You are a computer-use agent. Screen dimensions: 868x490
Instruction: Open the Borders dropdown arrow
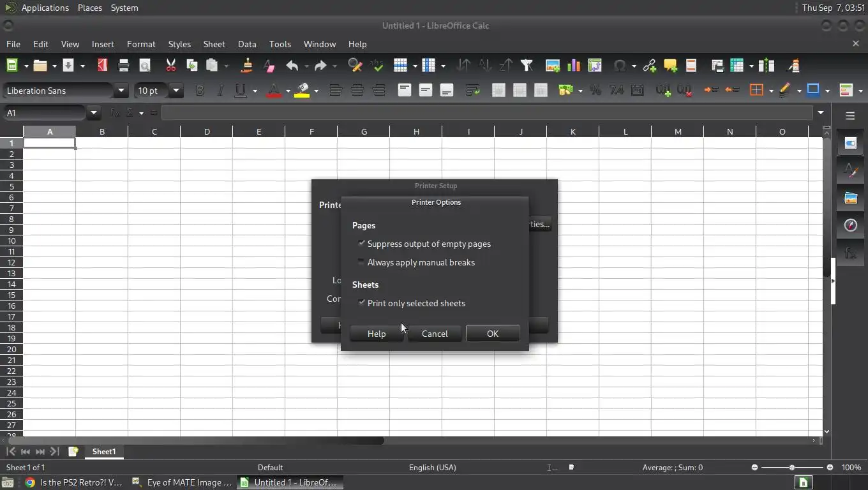coord(771,91)
